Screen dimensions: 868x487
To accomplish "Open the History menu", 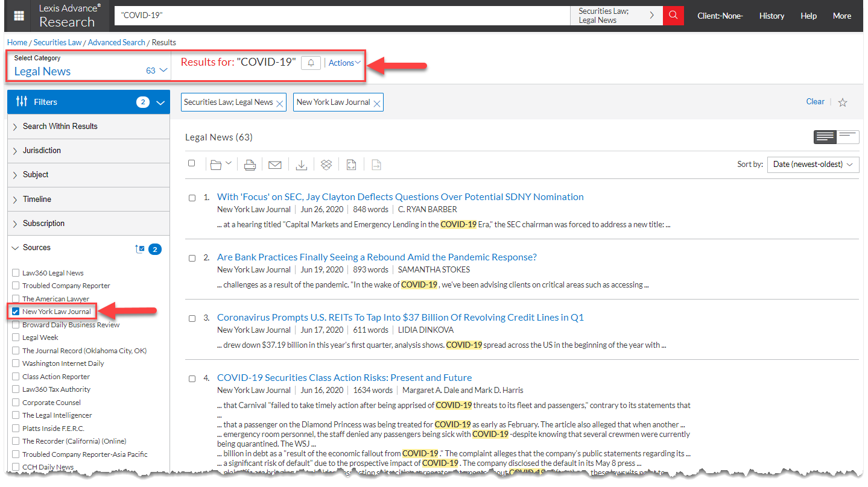I will 771,16.
